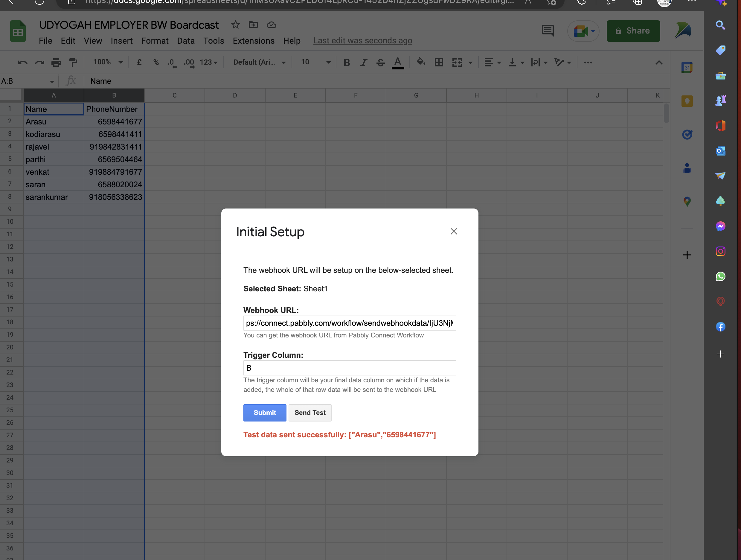The image size is (741, 560).
Task: Click the Send Test button
Action: click(x=310, y=413)
